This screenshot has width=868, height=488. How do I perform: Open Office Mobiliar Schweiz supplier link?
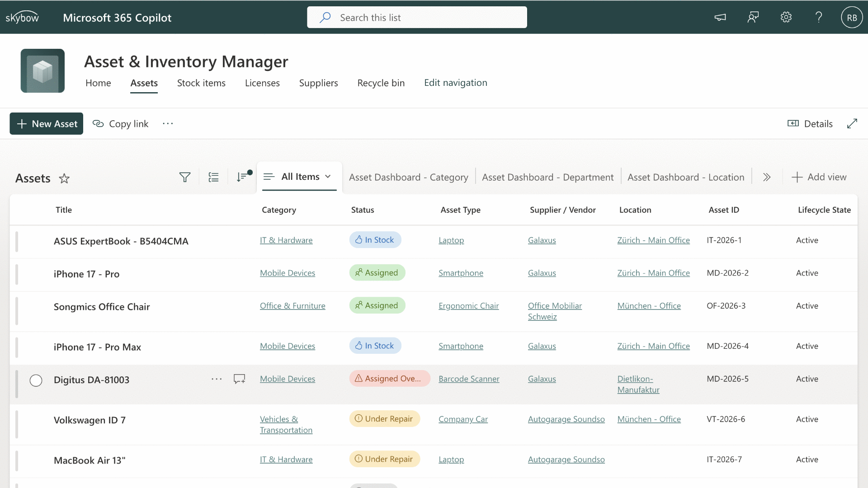(x=555, y=311)
